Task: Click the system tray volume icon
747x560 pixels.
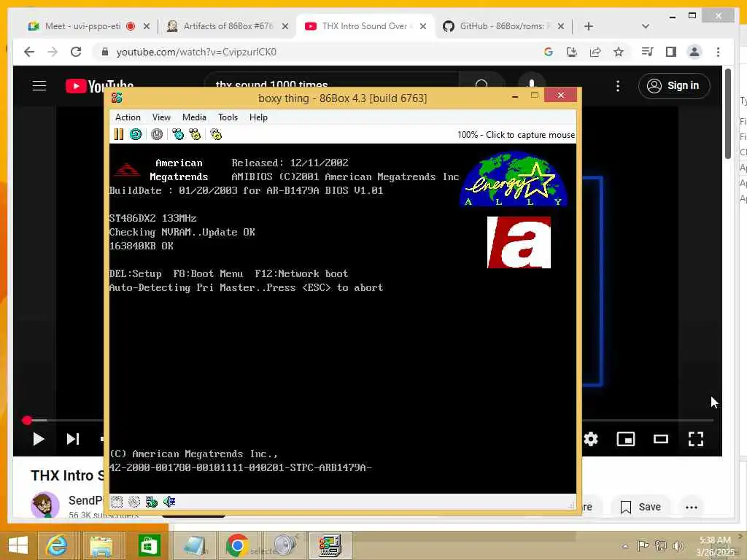Action: click(x=678, y=546)
